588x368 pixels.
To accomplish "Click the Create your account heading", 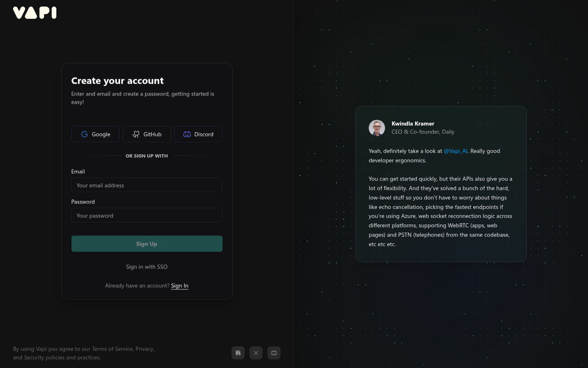I will 118,81.
